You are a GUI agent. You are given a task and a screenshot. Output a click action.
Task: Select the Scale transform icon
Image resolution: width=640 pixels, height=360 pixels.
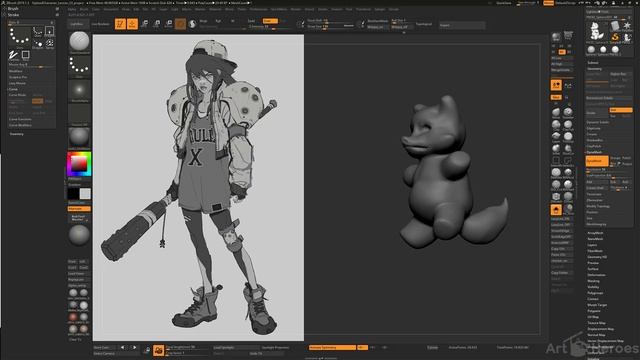pyautogui.click(x=157, y=24)
